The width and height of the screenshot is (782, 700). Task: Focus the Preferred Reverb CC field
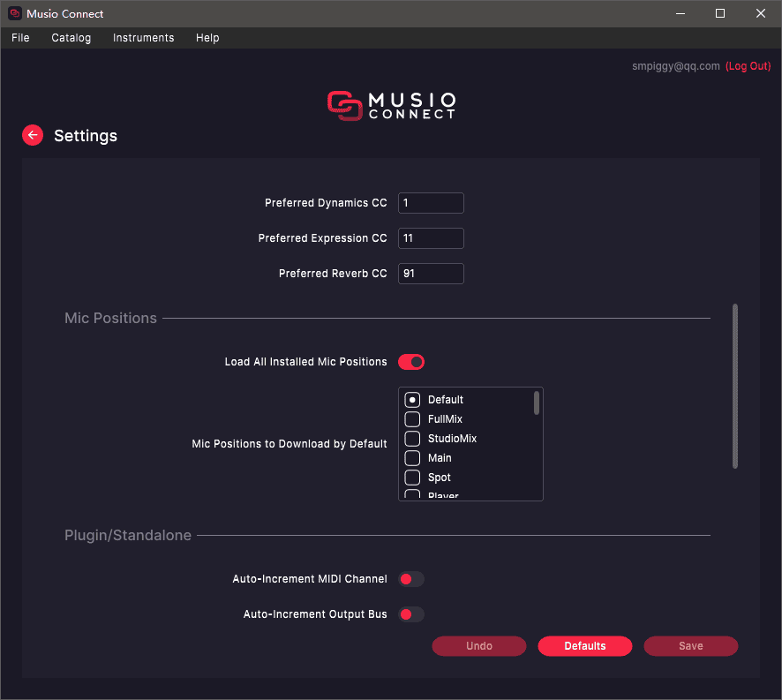click(431, 274)
